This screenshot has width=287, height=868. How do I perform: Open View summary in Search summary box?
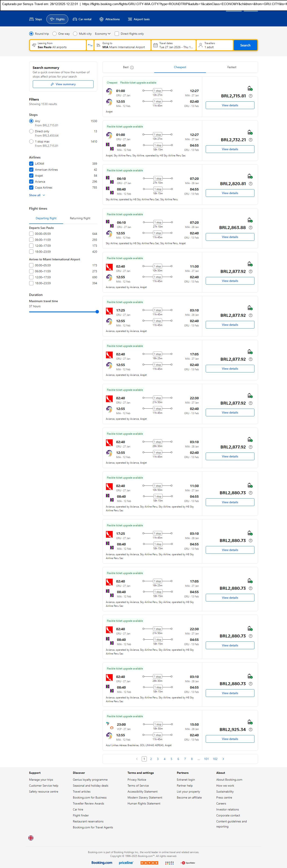coord(63,84)
